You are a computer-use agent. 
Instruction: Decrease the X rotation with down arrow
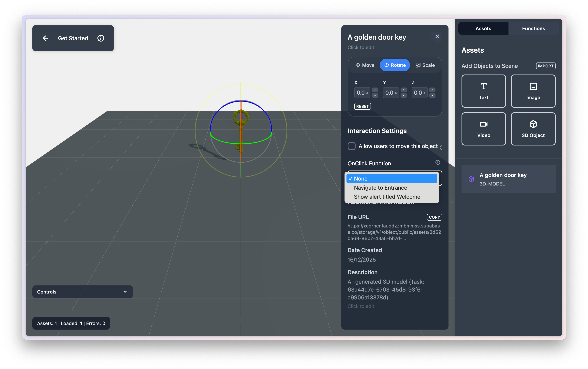click(x=375, y=95)
